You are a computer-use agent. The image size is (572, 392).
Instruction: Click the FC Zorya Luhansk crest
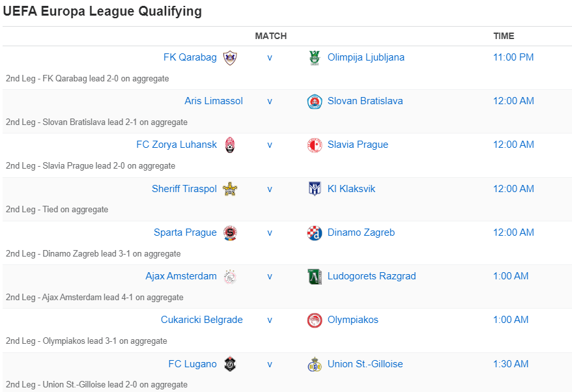(229, 145)
